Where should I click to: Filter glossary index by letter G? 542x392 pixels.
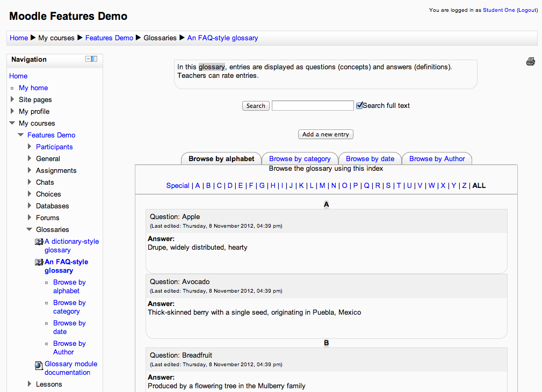pyautogui.click(x=262, y=186)
